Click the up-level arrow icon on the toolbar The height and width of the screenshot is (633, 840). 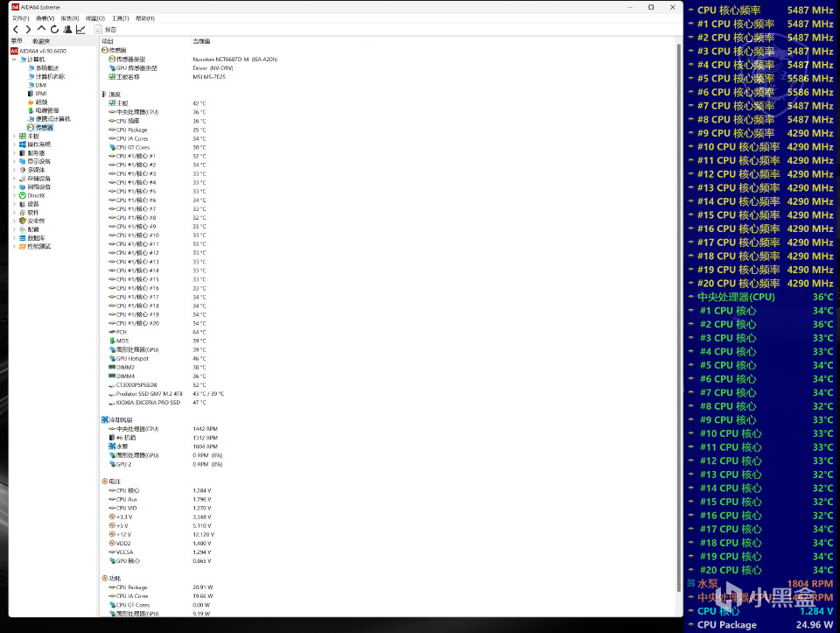(41, 29)
